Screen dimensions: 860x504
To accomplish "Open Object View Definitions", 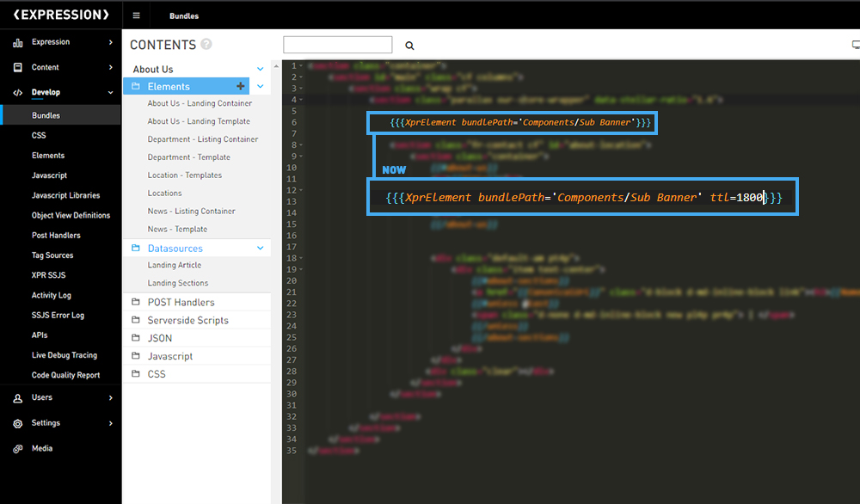I will (x=71, y=215).
